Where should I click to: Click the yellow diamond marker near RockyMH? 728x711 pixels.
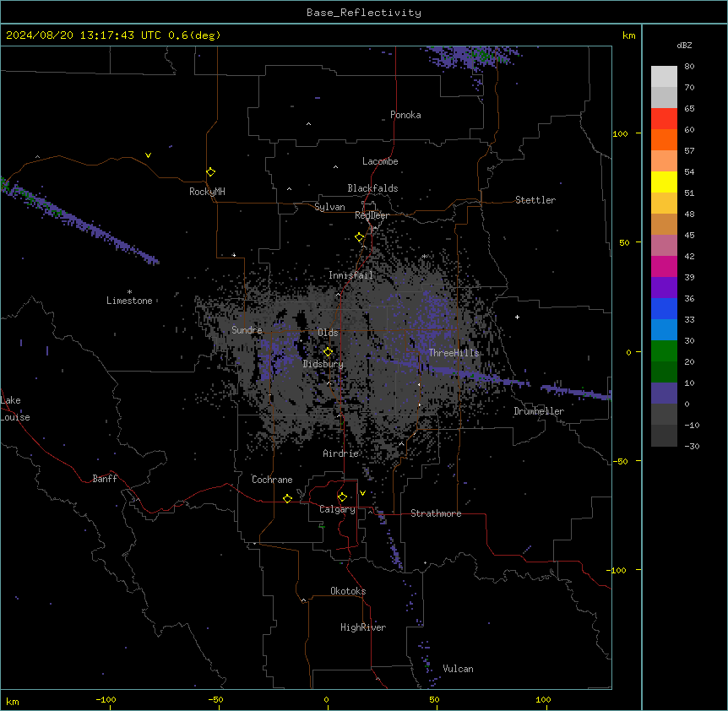210,172
